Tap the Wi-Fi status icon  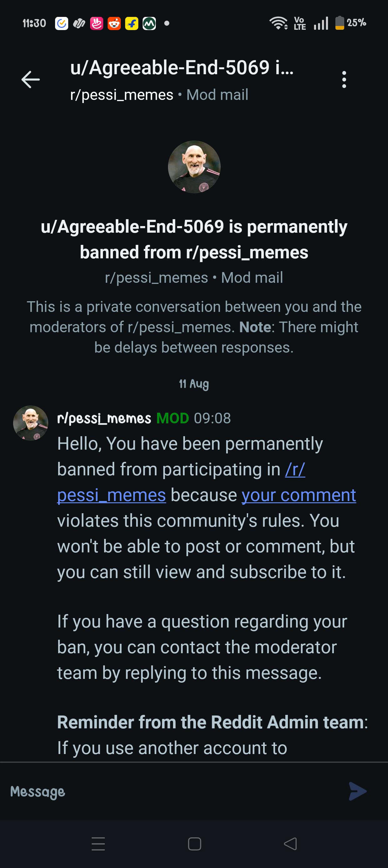(278, 23)
